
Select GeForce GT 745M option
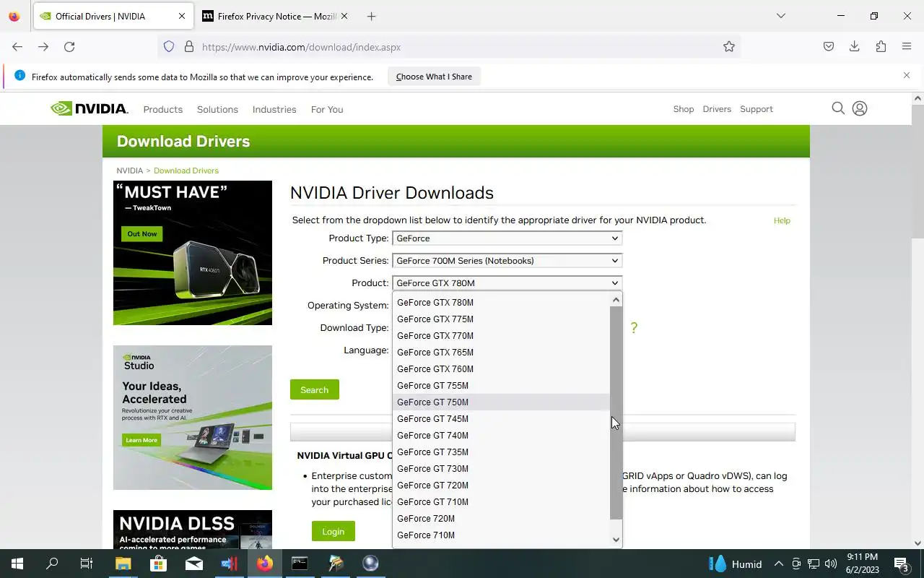tap(501, 419)
